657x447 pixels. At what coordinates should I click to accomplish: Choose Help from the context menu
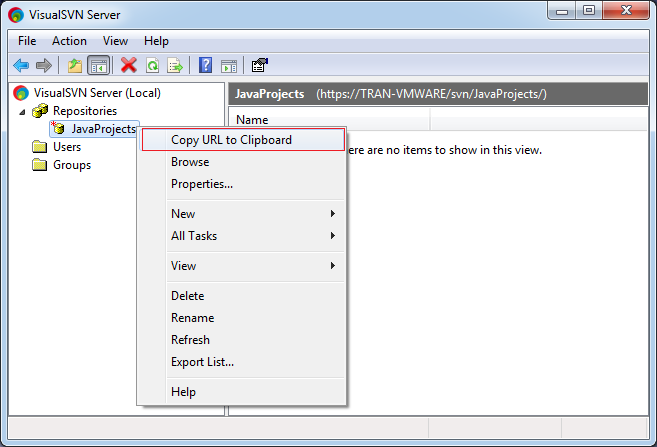243,392
